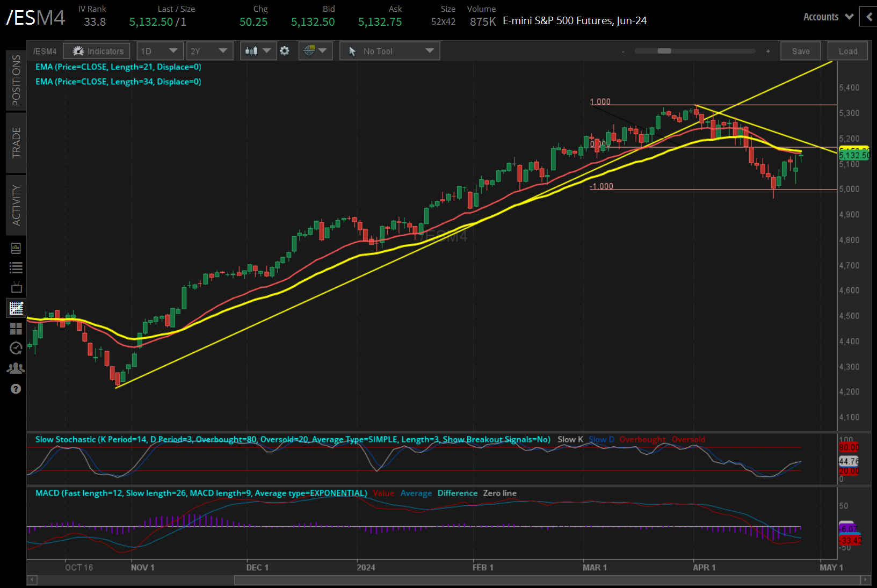Switch to the Trade side tab
The width and height of the screenshot is (877, 588).
point(16,142)
